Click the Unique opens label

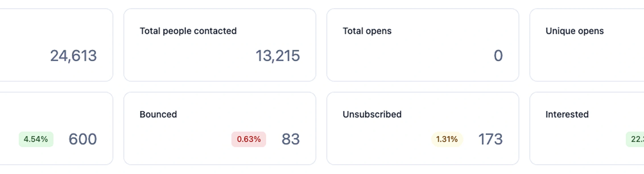click(x=574, y=31)
